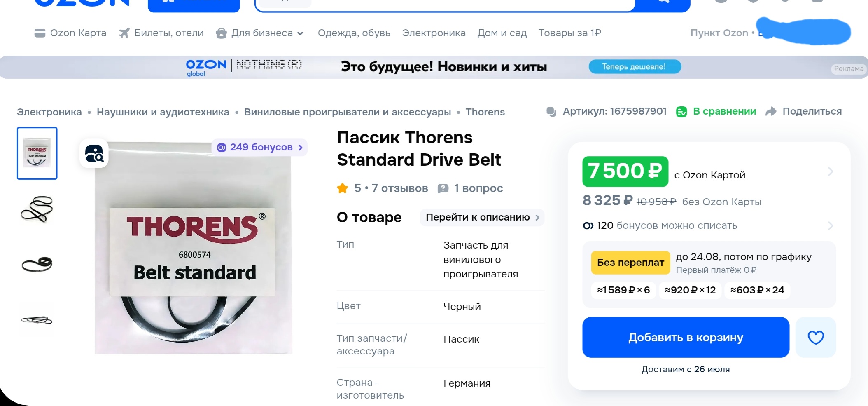Screen dimensions: 868x406
Task: Open the Электроника top menu item
Action: click(434, 33)
